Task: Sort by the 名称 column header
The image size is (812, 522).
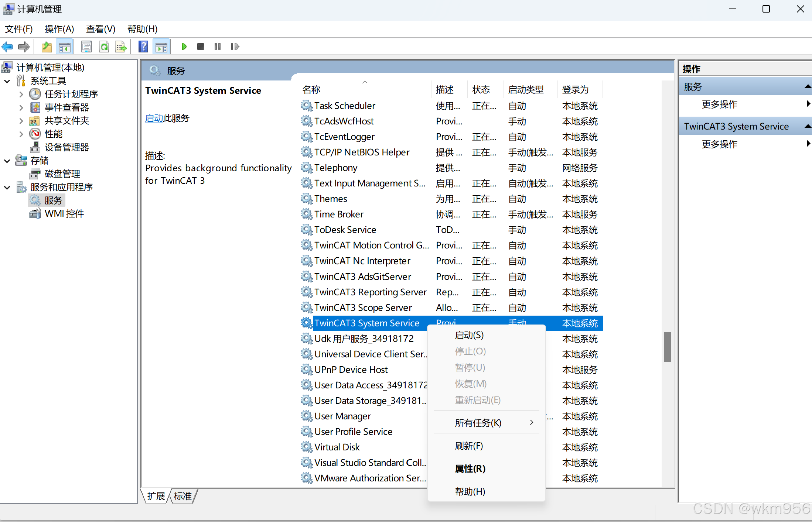Action: (x=365, y=89)
